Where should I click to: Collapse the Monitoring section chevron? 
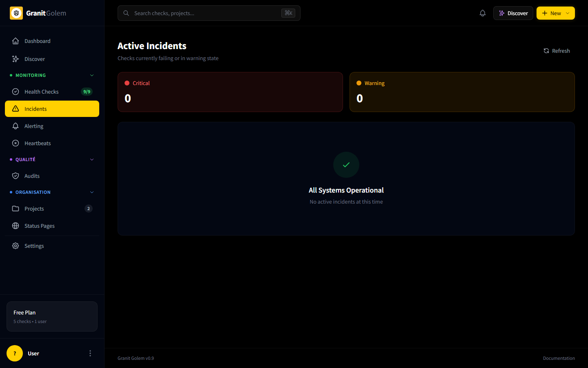point(92,75)
